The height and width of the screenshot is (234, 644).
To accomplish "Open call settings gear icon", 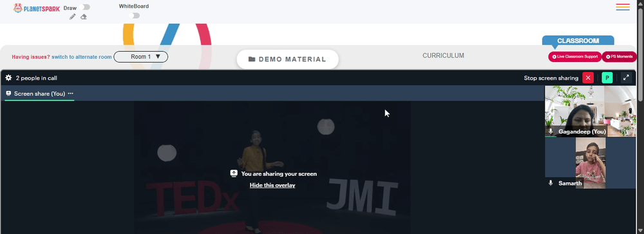I will click(8, 78).
